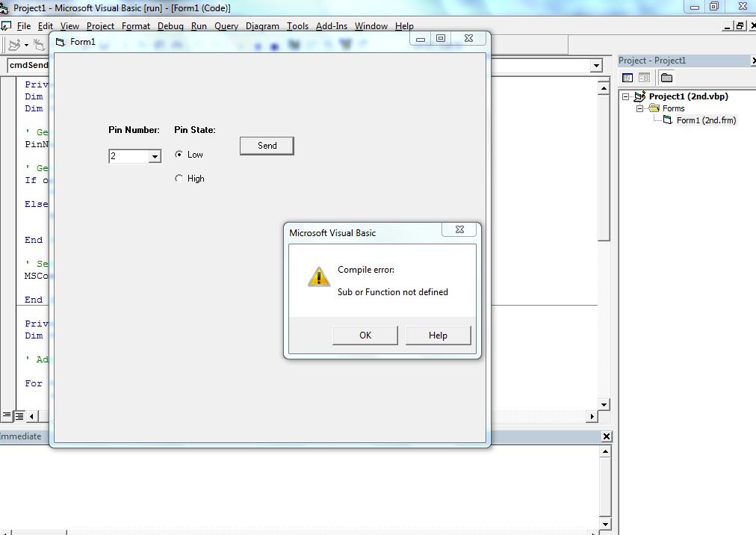Open the Pin Number combo box dropdown
The image size is (756, 535).
tap(155, 156)
